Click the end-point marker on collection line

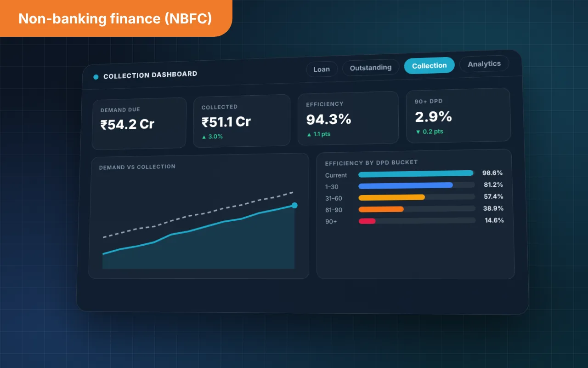pyautogui.click(x=294, y=205)
